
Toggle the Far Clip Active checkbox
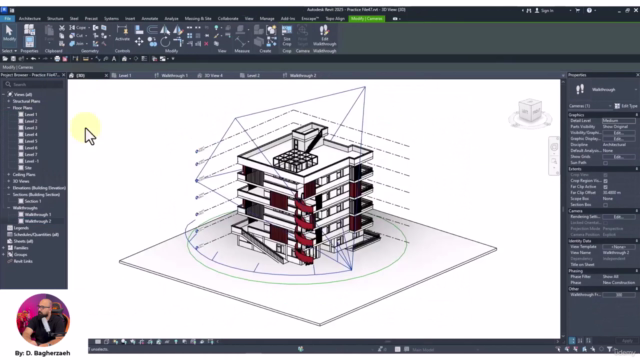(605, 187)
